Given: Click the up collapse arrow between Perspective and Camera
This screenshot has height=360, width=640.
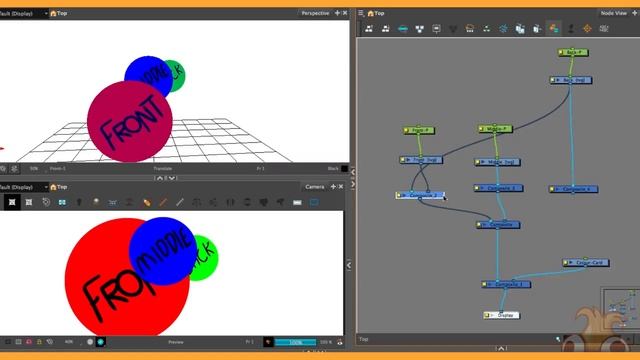Looking at the screenshot, I should (x=160, y=178).
